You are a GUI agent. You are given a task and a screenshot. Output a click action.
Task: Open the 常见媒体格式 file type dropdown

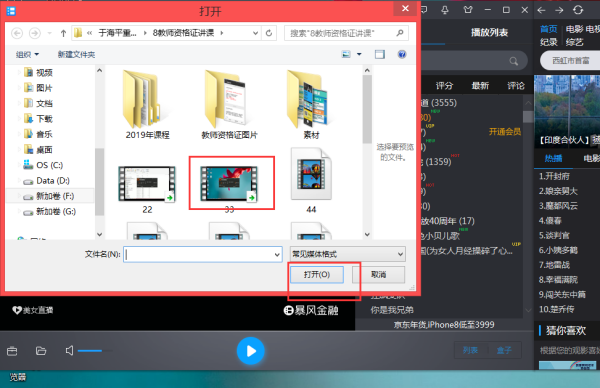[x=347, y=254]
